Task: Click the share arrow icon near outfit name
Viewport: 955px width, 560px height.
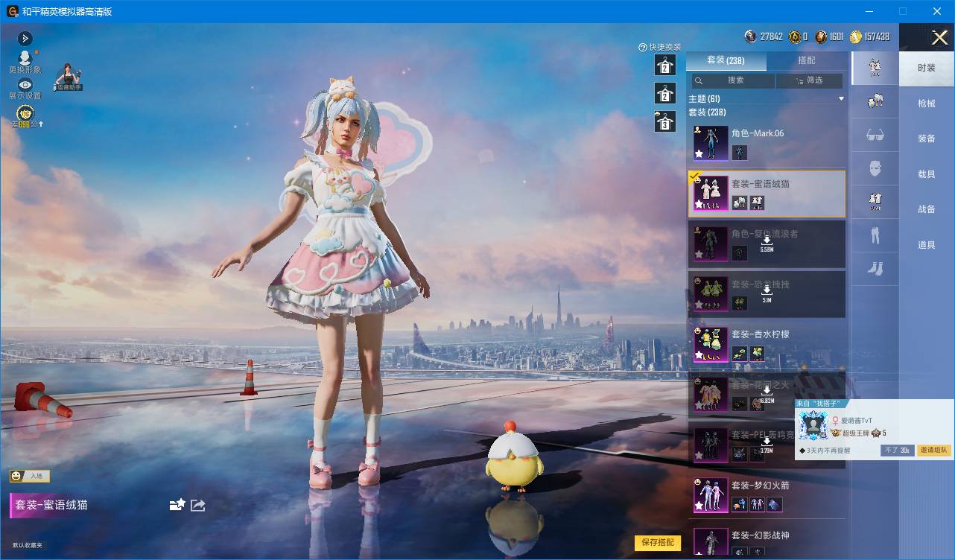Action: [197, 505]
